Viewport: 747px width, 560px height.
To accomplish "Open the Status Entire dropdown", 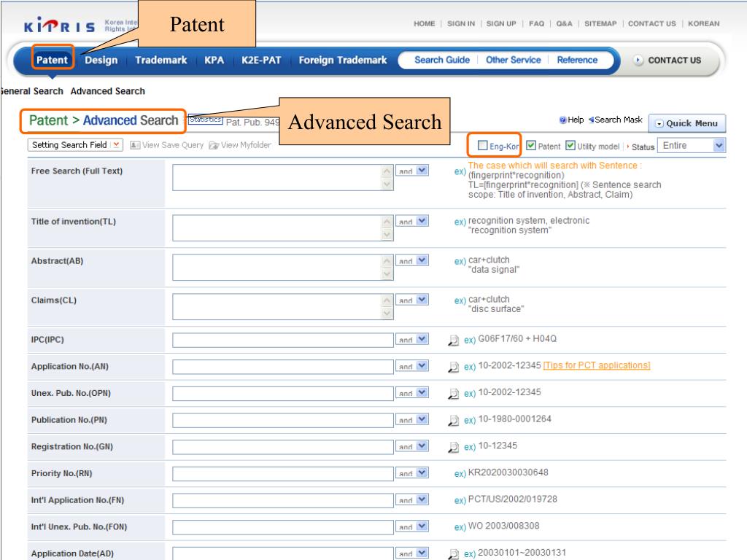I will [692, 146].
